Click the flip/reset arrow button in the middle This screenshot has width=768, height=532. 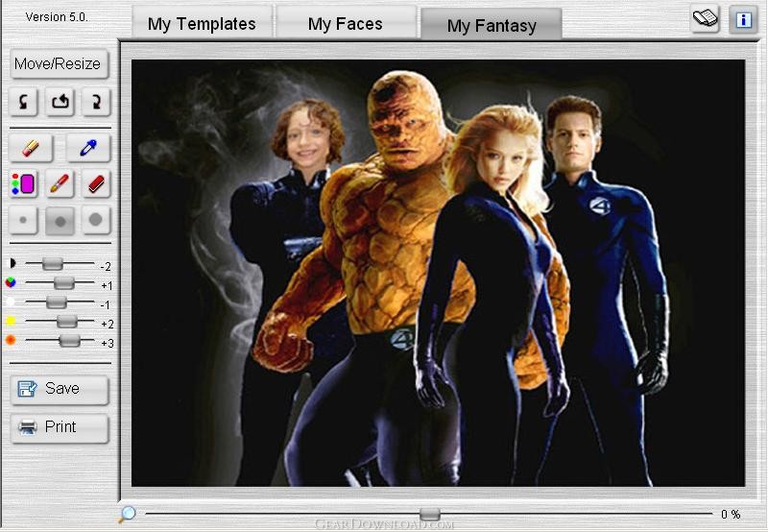60,101
